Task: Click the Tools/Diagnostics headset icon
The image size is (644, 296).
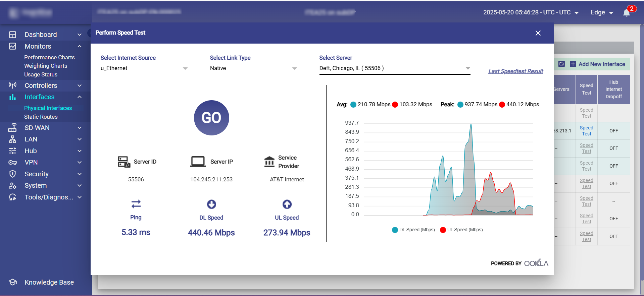Action: coord(13,197)
